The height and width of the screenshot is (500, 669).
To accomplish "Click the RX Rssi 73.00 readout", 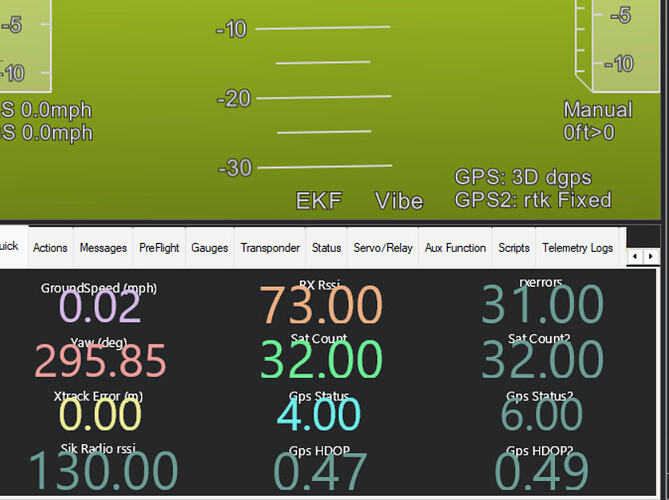I will (321, 306).
